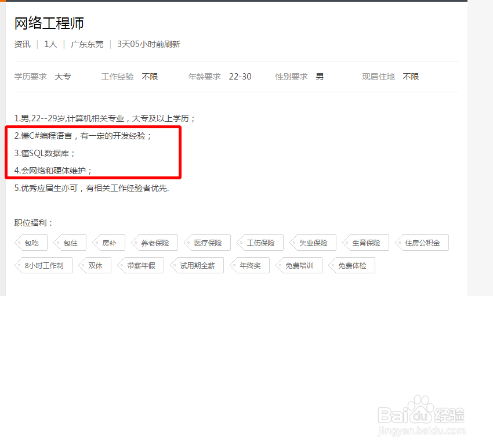The height and width of the screenshot is (448, 493).
Task: Click the 双休 weekend tag
Action: tap(95, 265)
